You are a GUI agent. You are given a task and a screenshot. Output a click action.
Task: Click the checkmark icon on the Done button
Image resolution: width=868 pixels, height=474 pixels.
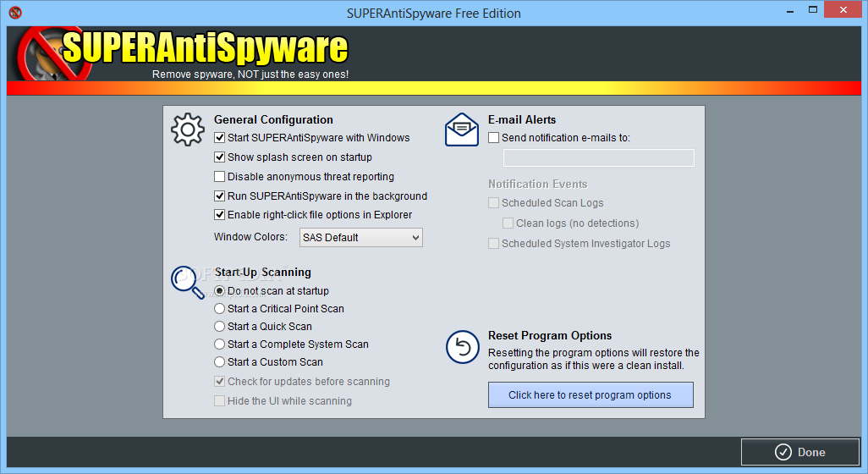[783, 452]
